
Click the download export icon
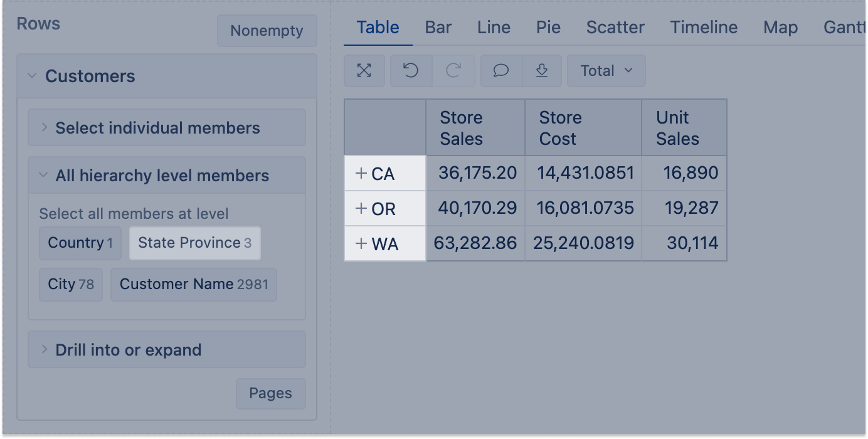(542, 71)
